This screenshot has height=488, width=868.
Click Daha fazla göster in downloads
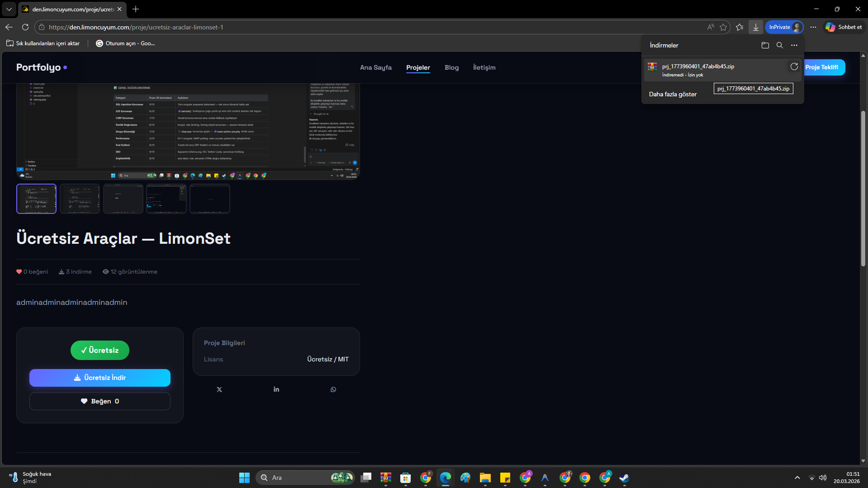click(x=673, y=94)
